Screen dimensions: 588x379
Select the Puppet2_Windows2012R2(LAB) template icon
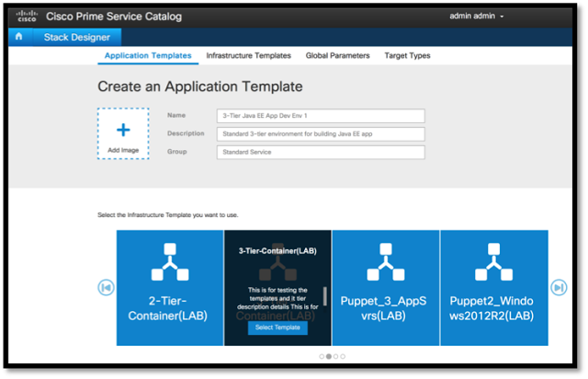tap(493, 264)
